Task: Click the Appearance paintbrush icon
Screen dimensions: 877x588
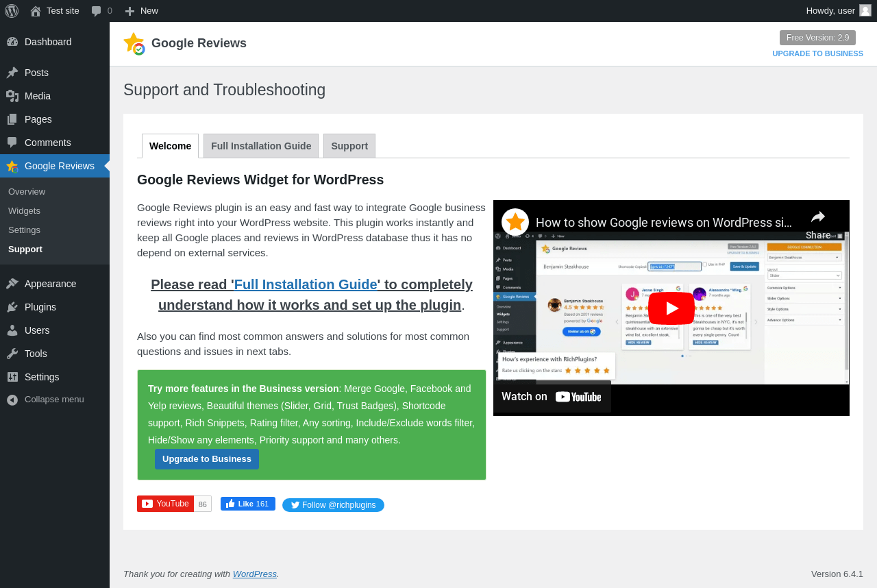Action: pyautogui.click(x=12, y=284)
